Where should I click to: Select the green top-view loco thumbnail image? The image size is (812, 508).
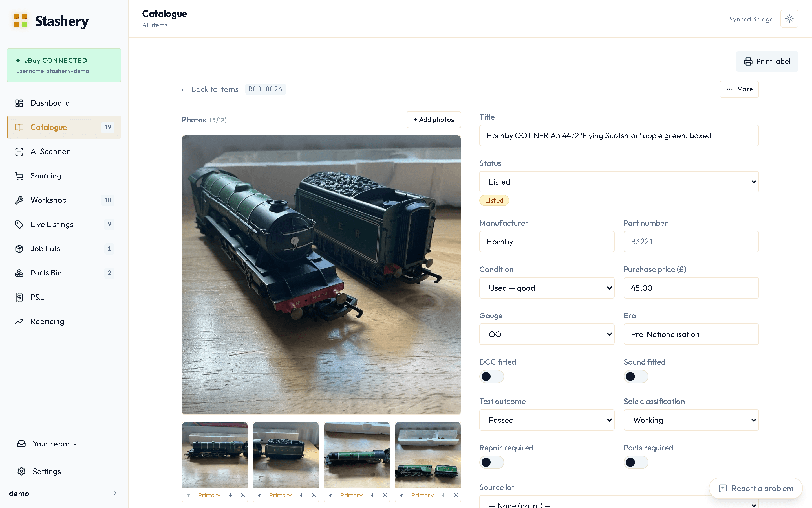point(357,455)
